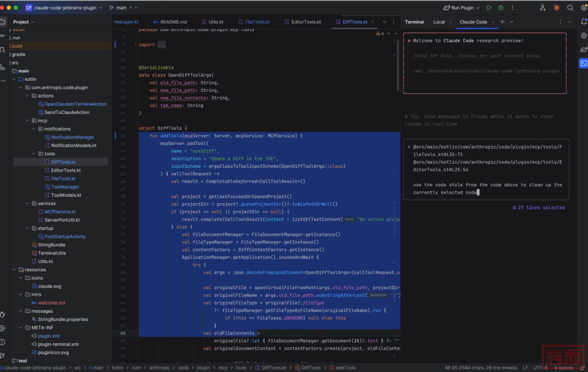Open the AI Assistant swirl icon
Viewport: 588px width, 372px height.
click(x=584, y=35)
